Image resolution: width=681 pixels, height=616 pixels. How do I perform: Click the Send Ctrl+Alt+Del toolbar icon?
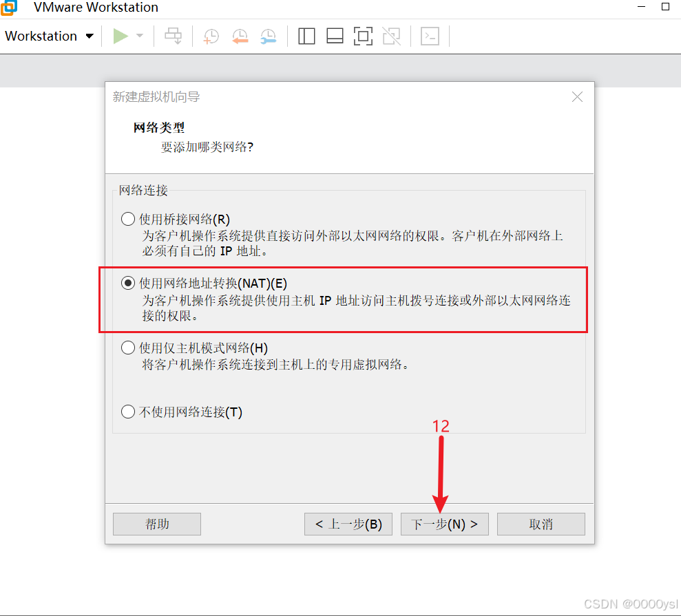point(174,36)
